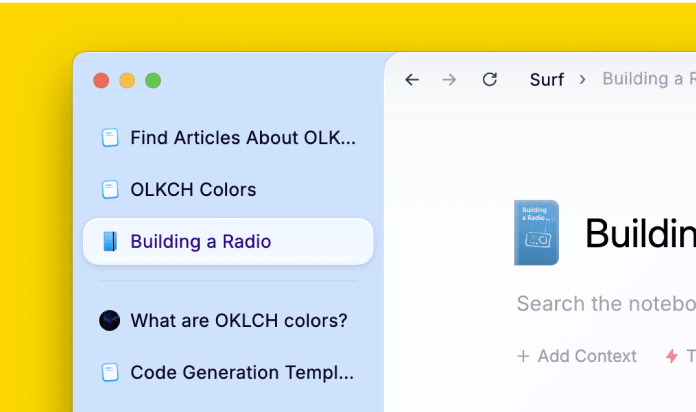Image resolution: width=696 pixels, height=412 pixels.
Task: Open What are OKLCH colors? entry
Action: (x=238, y=321)
